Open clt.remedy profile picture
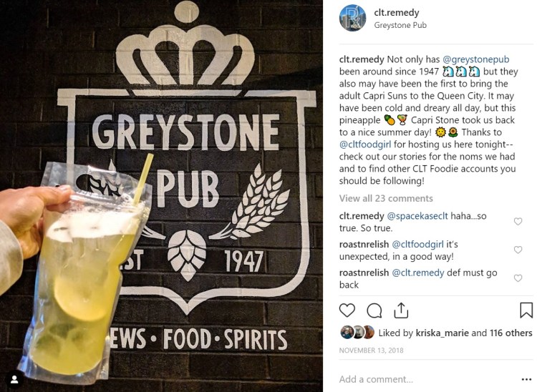Screen dimensions: 537x392 coord(352,18)
